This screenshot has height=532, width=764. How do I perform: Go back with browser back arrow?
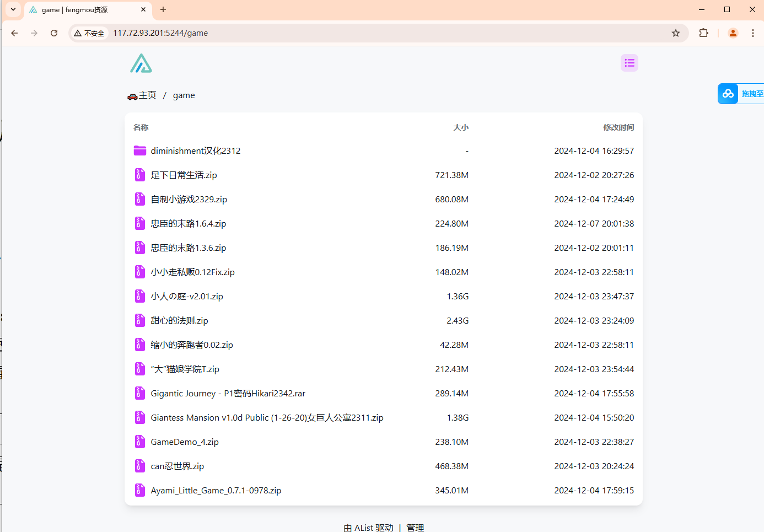pyautogui.click(x=14, y=33)
